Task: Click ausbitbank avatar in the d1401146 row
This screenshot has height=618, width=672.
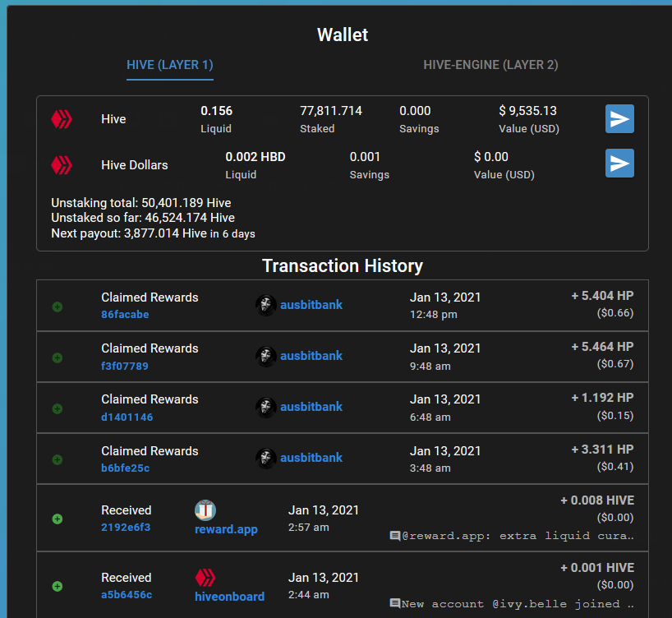Action: pyautogui.click(x=265, y=408)
